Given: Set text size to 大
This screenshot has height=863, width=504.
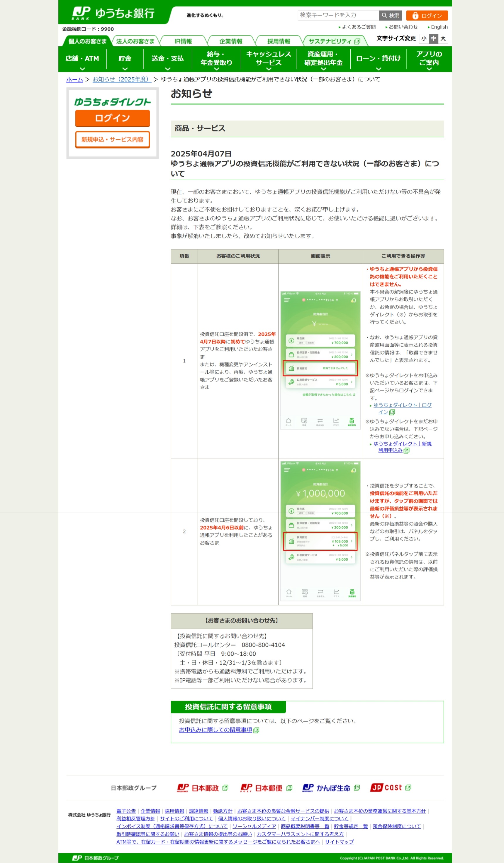Looking at the screenshot, I should pyautogui.click(x=443, y=38).
